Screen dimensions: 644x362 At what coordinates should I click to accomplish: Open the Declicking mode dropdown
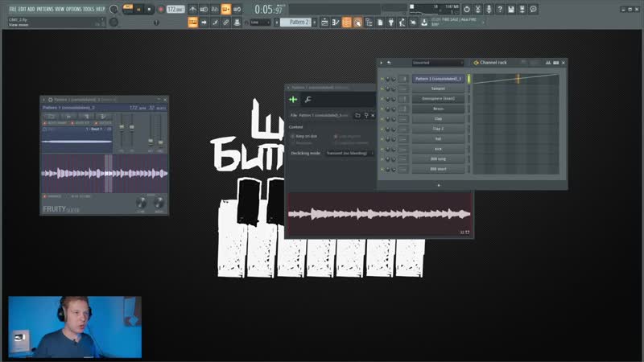348,152
